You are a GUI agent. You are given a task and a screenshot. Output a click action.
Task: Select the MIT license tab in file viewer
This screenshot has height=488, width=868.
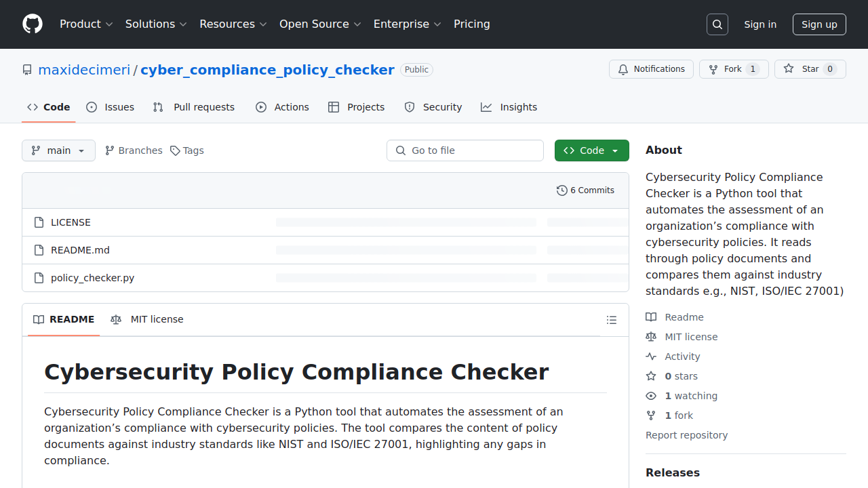(x=147, y=320)
